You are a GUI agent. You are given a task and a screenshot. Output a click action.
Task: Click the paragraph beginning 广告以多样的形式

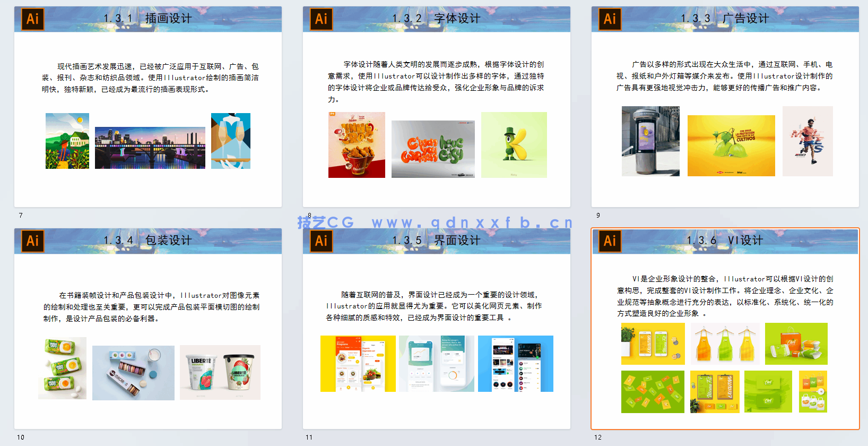725,76
